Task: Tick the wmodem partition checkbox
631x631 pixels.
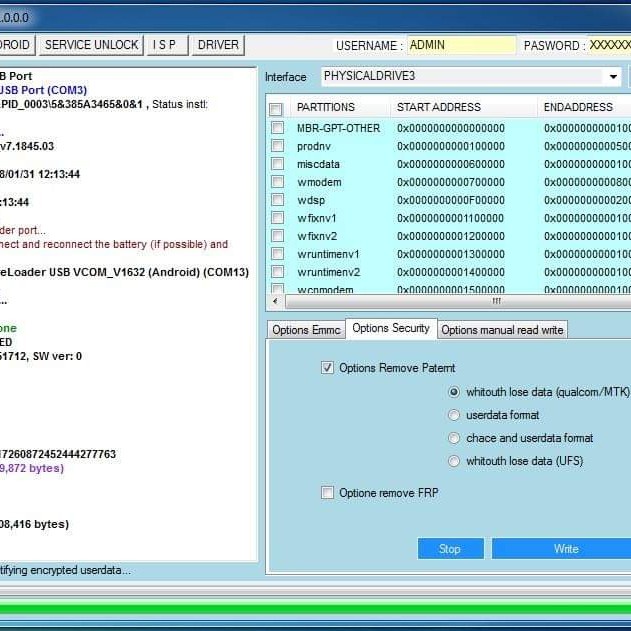Action: point(277,182)
